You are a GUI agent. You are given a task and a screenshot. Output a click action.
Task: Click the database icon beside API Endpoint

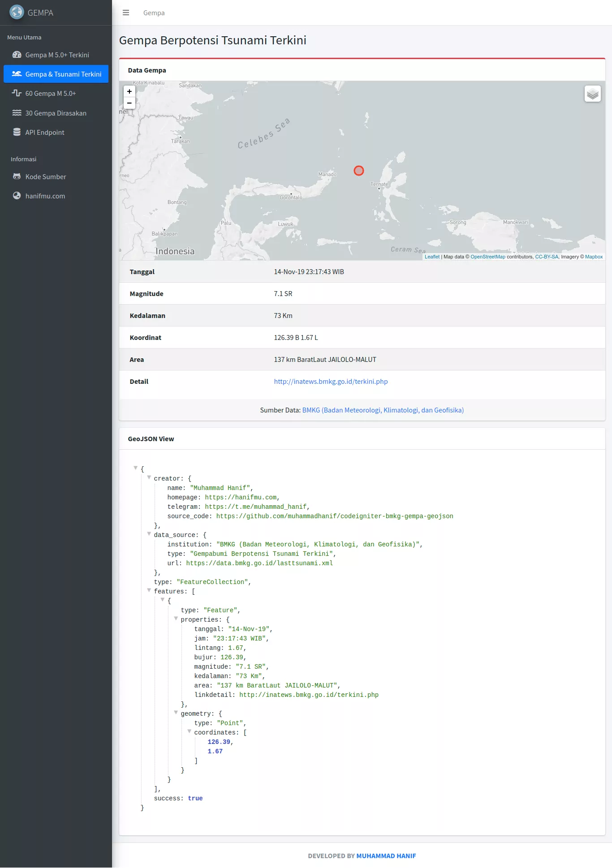(x=17, y=132)
